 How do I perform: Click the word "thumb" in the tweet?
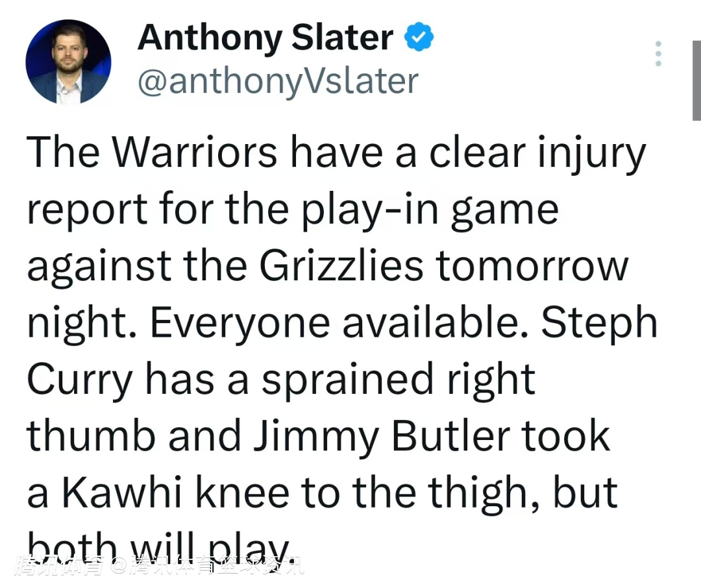[91, 436]
